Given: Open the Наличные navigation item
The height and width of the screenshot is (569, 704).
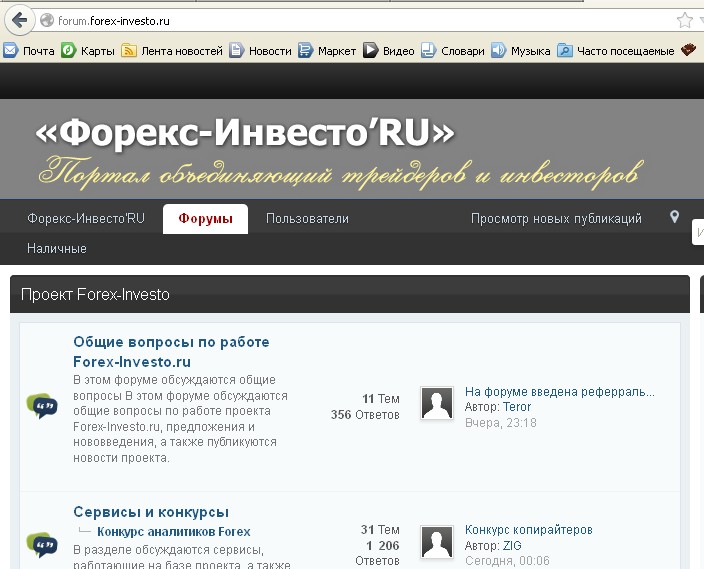Looking at the screenshot, I should (57, 248).
